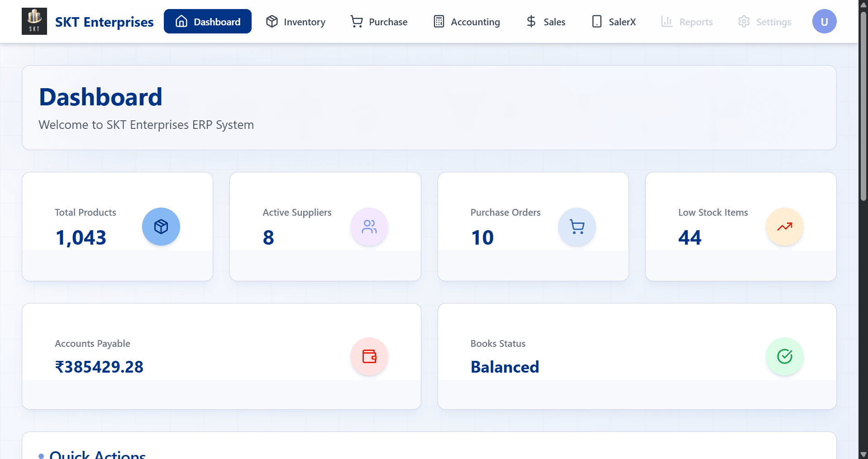Click the Active Suppliers value 8
The image size is (868, 459).
pos(268,237)
